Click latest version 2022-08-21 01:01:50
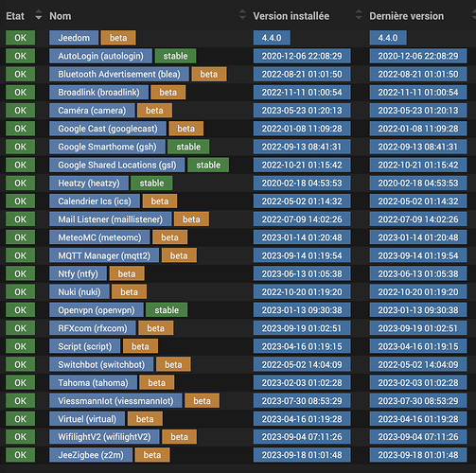 click(x=418, y=74)
